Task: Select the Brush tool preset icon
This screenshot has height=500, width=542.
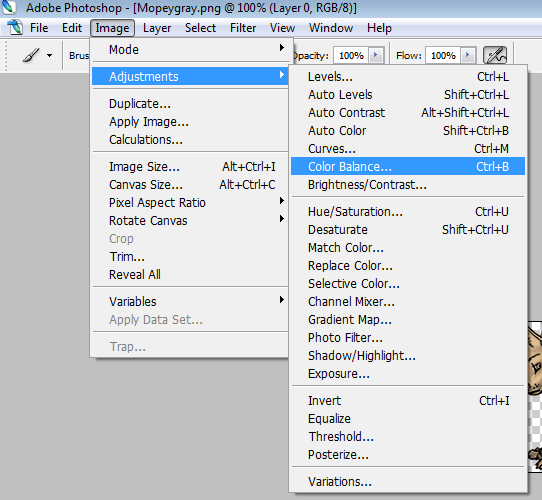Action: (x=31, y=55)
